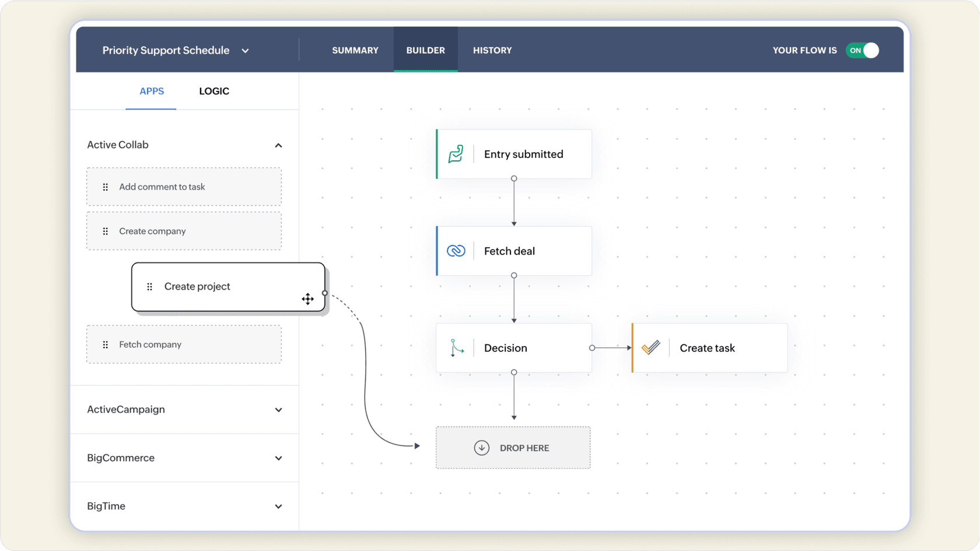Click the Create task checkmark icon

point(651,348)
